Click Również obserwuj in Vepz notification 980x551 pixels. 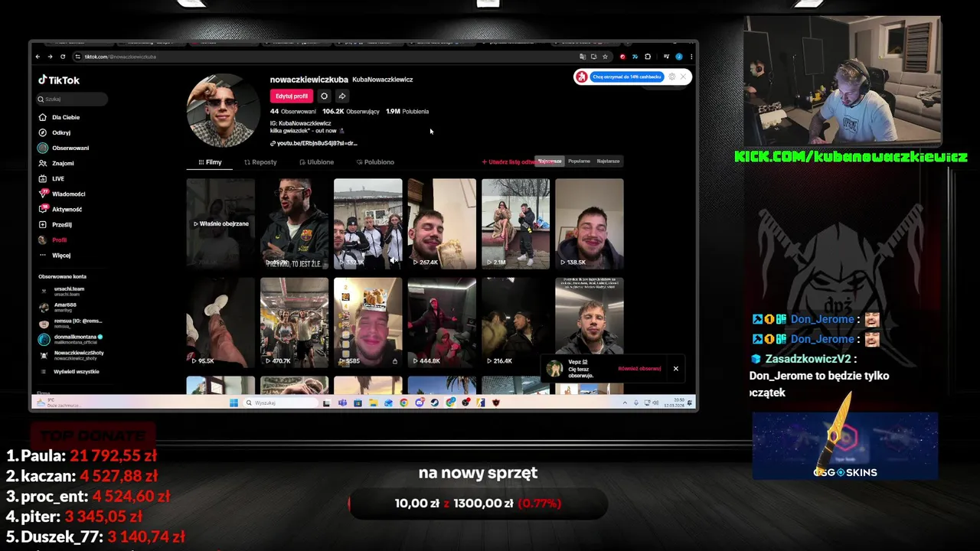pyautogui.click(x=639, y=369)
